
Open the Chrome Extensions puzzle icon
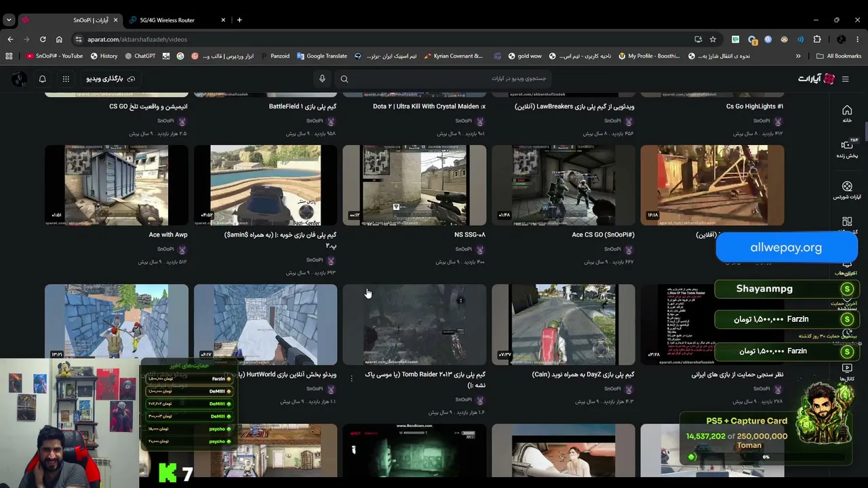(817, 39)
